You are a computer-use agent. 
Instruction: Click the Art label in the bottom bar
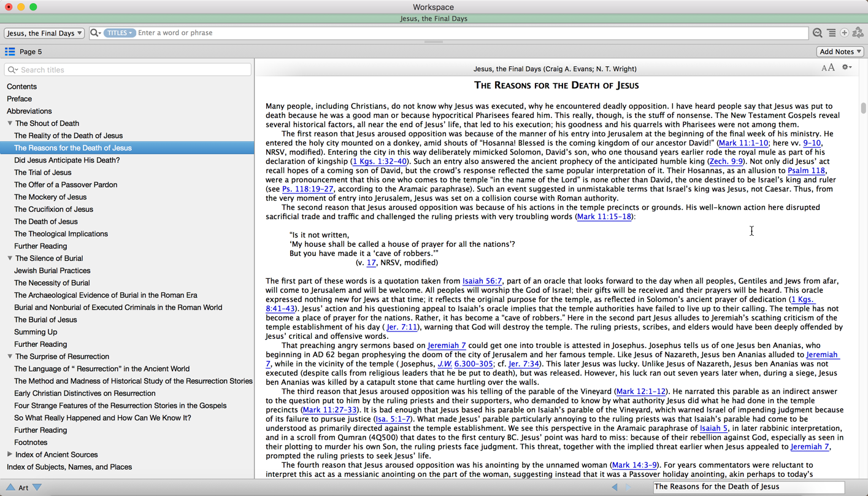pos(23,487)
